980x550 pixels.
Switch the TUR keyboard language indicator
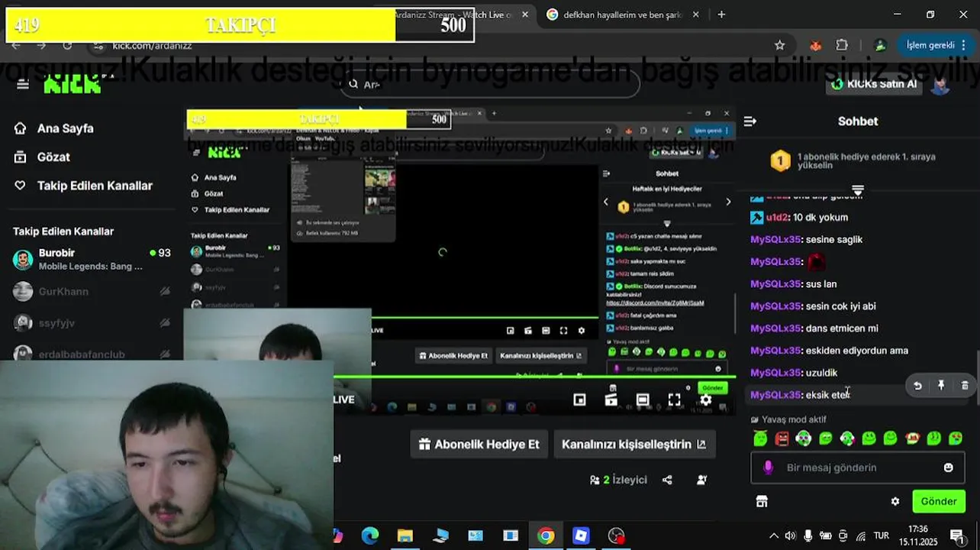coord(882,536)
